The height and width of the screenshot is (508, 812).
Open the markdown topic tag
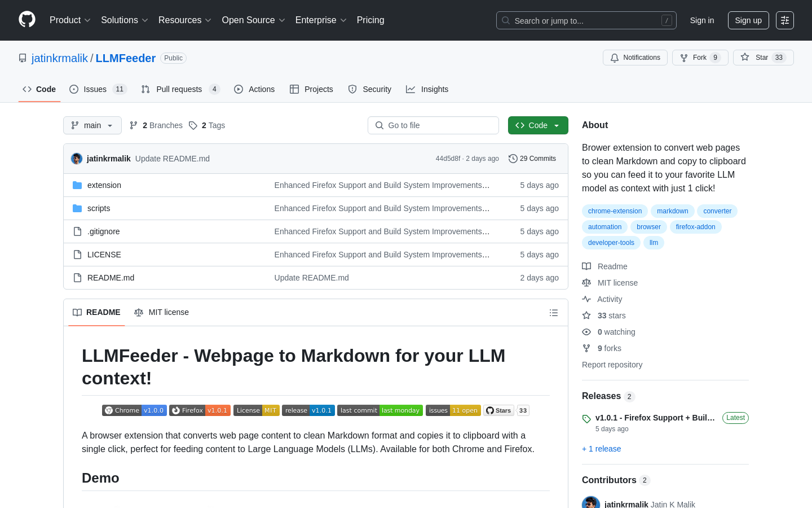coord(672,211)
